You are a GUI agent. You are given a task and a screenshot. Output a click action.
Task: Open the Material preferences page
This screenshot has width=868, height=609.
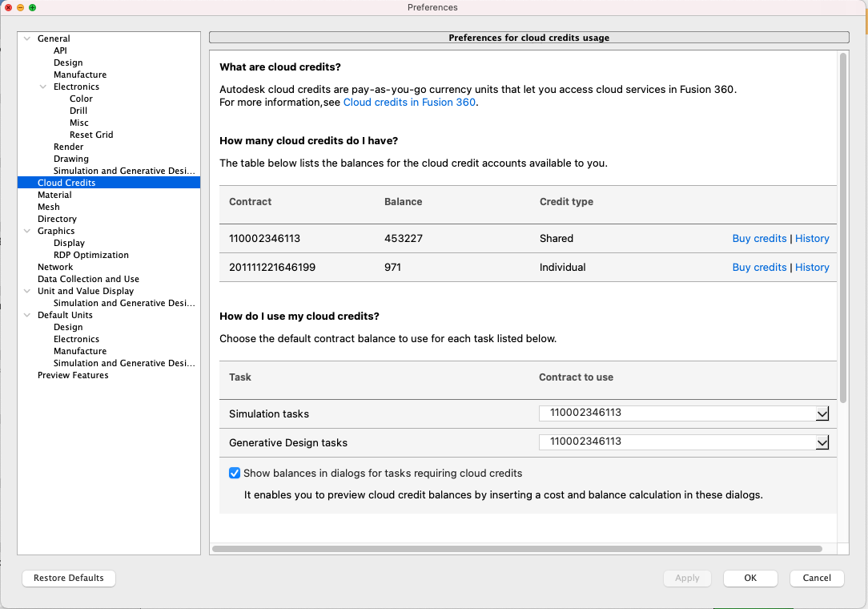tap(54, 195)
